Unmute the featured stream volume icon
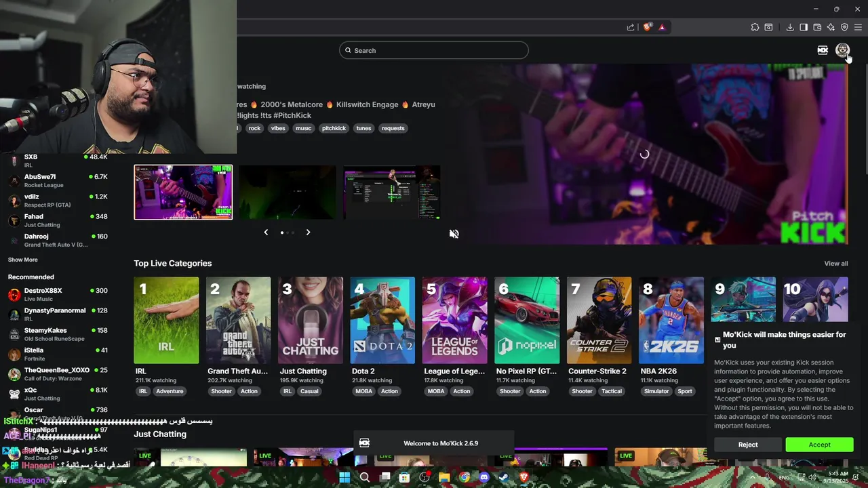 pyautogui.click(x=454, y=234)
